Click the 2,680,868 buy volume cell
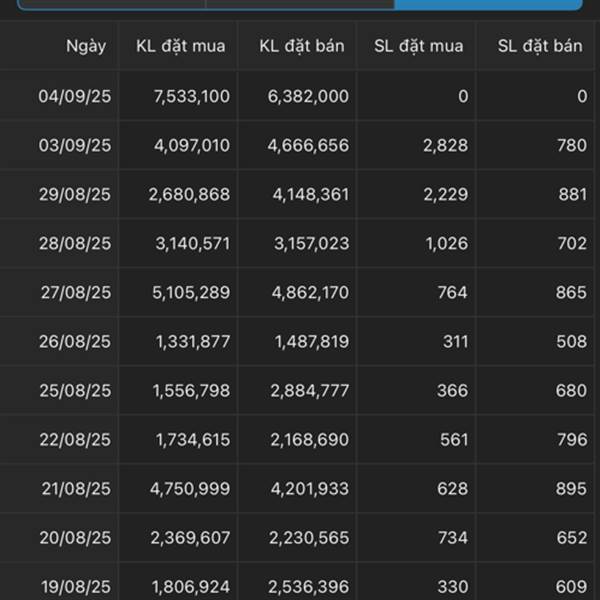Screen dimensions: 600x600 click(x=189, y=194)
